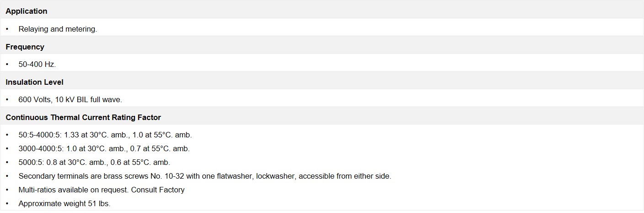
Task: Select the 5000:5 rating line
Action: click(x=94, y=162)
